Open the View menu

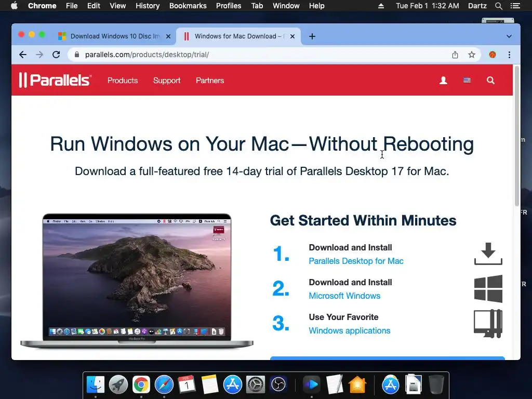click(x=118, y=6)
